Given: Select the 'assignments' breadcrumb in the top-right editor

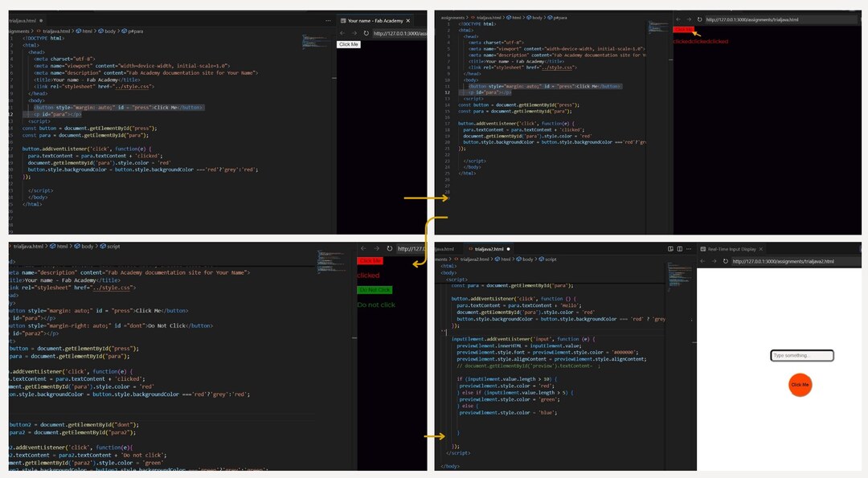Looking at the screenshot, I should pos(452,18).
